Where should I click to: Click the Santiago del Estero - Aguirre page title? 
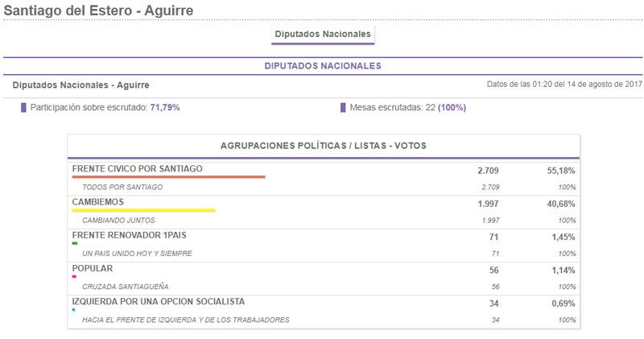coord(98,10)
